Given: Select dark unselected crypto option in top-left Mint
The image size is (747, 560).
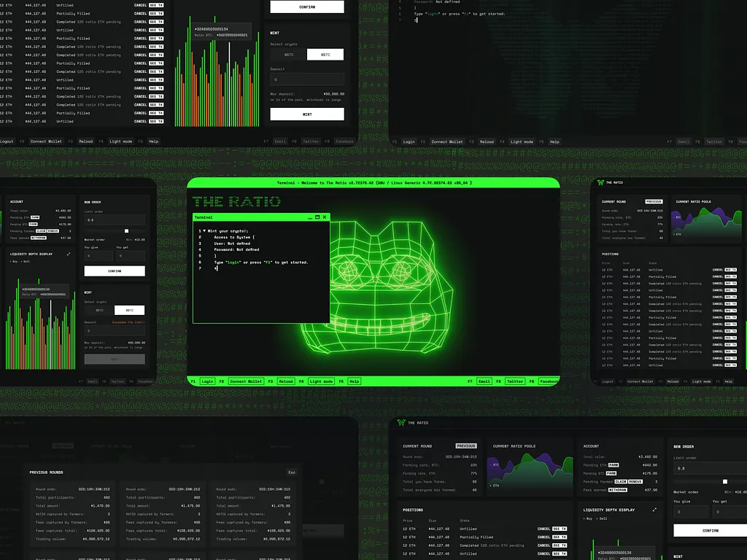Looking at the screenshot, I should point(289,55).
